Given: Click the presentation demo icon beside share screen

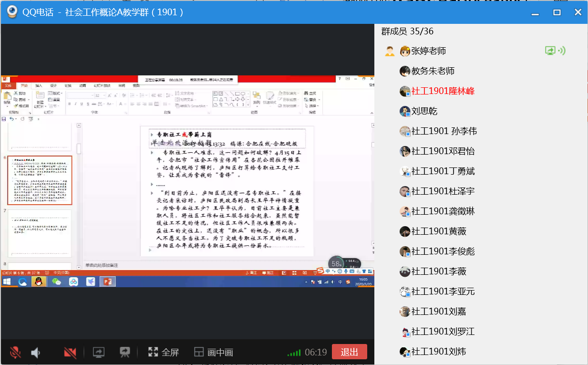Looking at the screenshot, I should 125,353.
